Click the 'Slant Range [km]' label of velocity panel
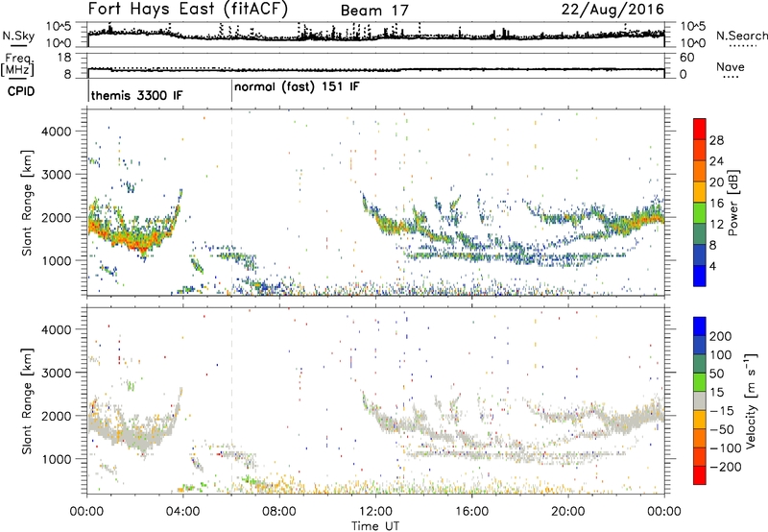 tap(27, 401)
